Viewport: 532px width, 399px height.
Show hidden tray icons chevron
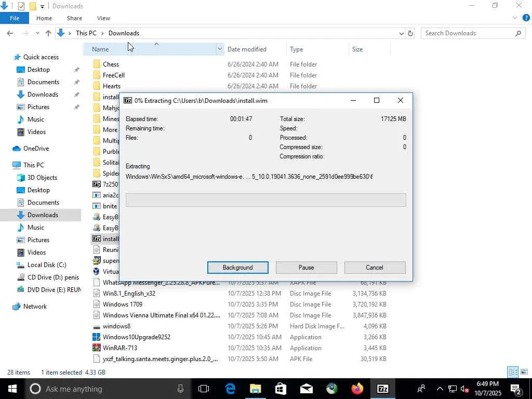point(440,389)
